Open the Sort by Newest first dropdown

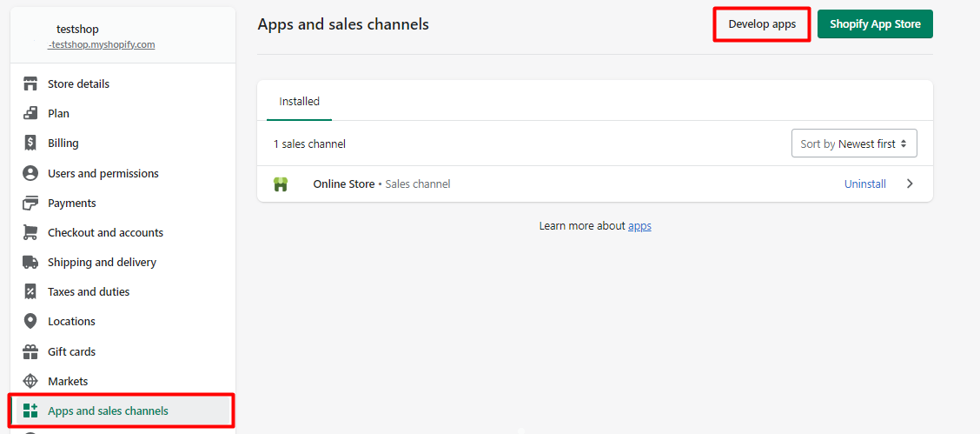click(853, 144)
